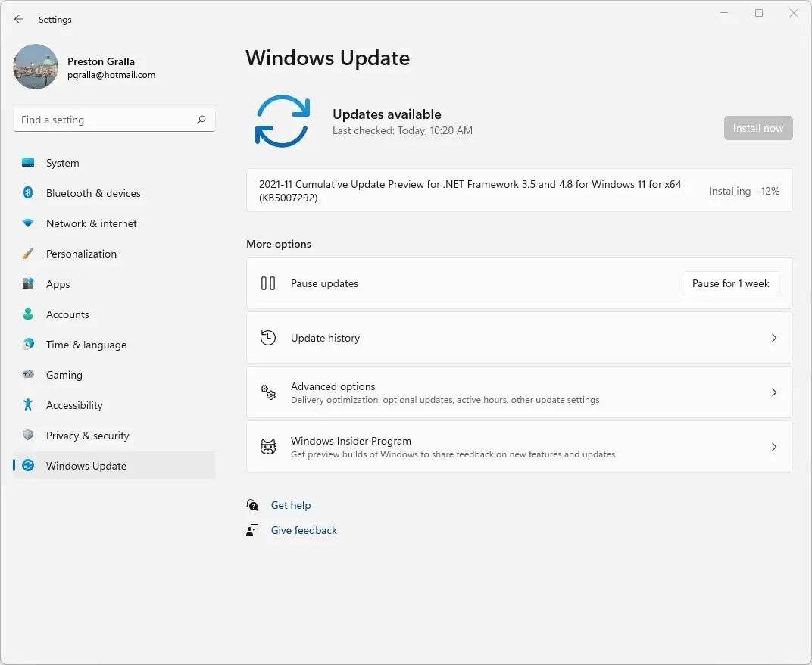Click the Pause updates label
This screenshot has width=812, height=665.
(x=324, y=283)
